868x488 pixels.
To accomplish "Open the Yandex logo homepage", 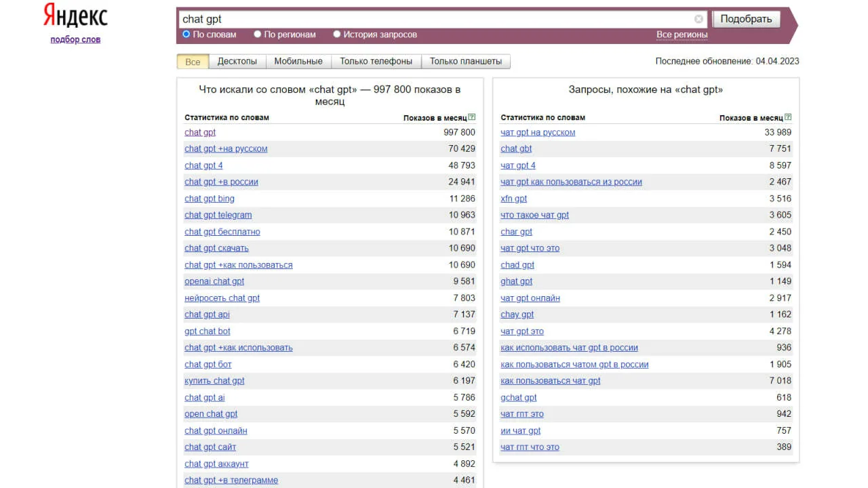I will tap(75, 16).
